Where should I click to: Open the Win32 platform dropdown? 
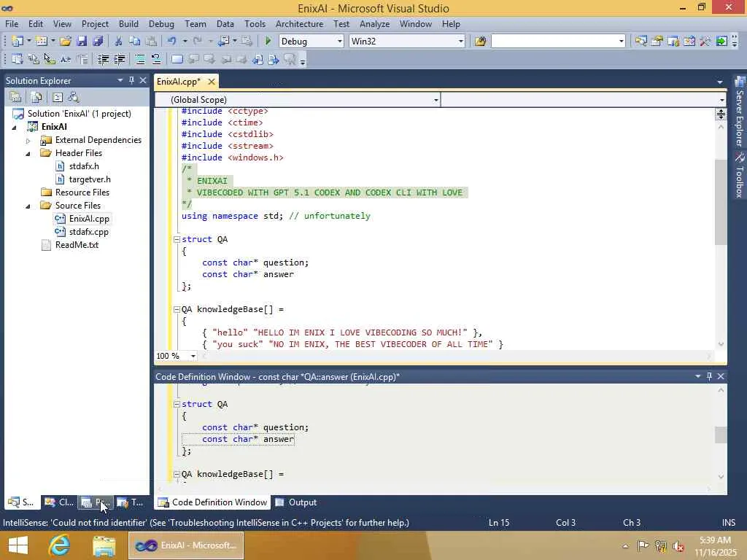460,42
